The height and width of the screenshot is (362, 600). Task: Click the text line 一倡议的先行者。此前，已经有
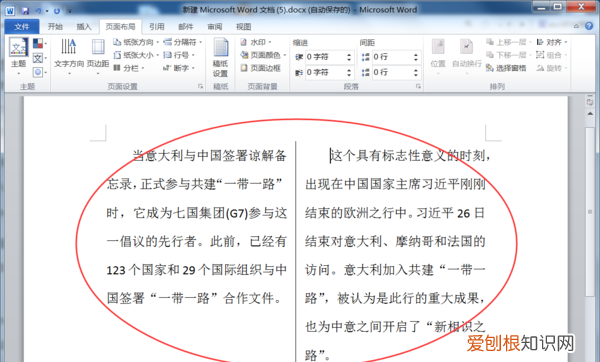click(x=197, y=241)
